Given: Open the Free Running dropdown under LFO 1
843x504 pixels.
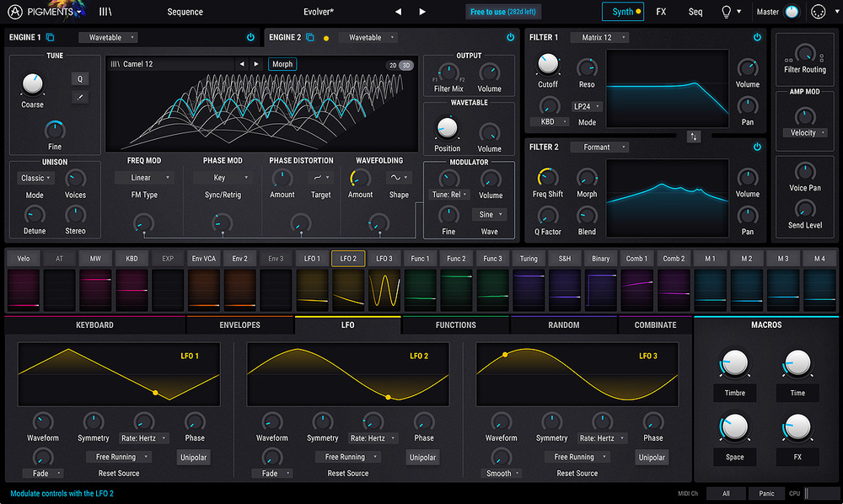Looking at the screenshot, I should pos(117,457).
